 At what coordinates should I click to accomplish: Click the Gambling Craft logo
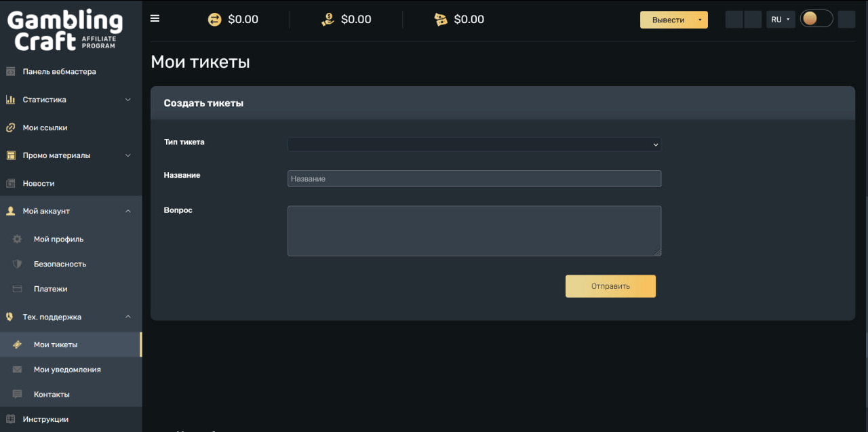tap(65, 31)
